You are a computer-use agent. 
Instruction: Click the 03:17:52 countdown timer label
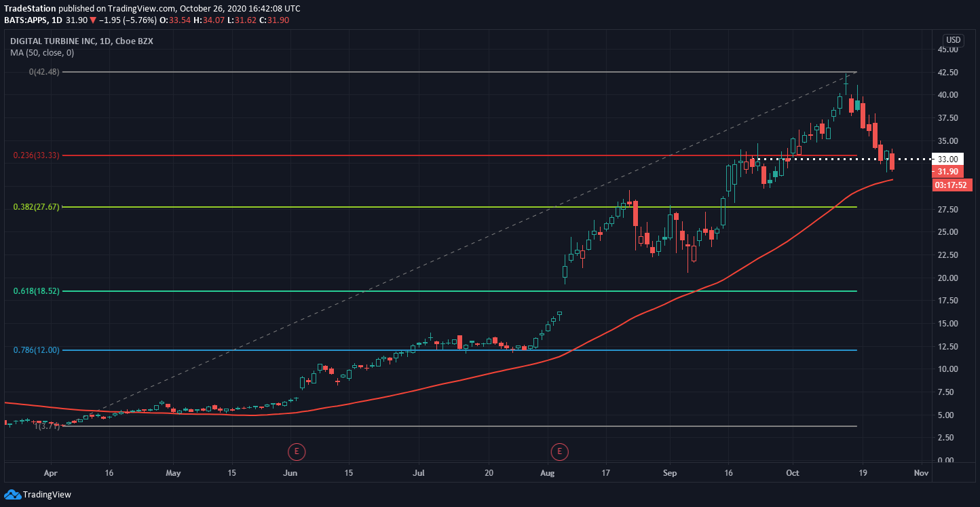click(x=953, y=185)
